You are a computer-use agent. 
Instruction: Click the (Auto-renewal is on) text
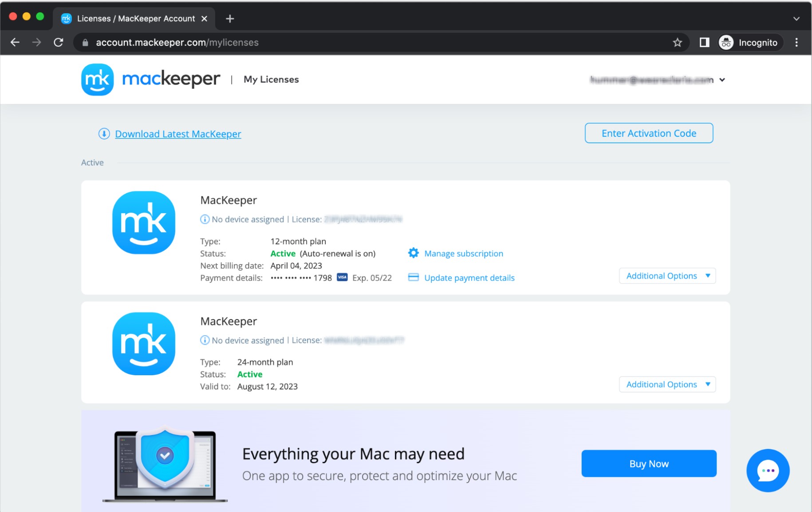[x=338, y=254]
